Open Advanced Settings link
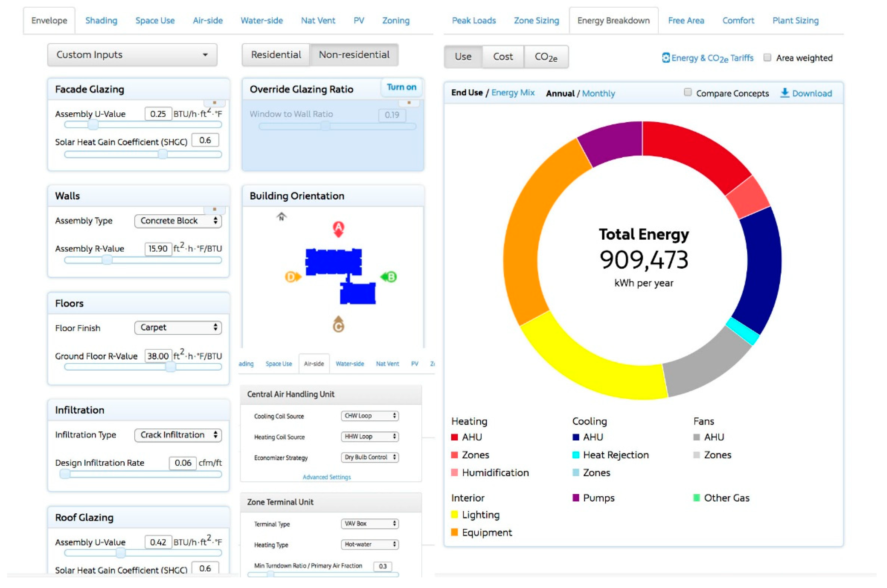887x588 pixels. (326, 477)
